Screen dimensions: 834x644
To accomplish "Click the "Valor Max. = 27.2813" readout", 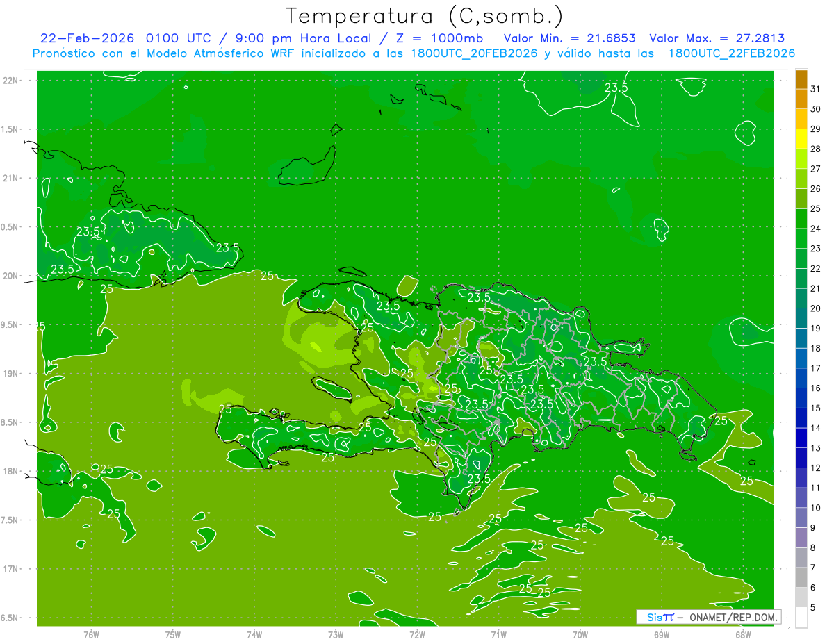I will point(717,38).
